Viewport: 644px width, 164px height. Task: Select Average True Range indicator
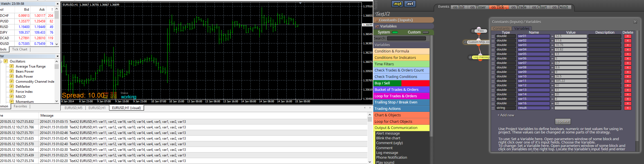(x=31, y=66)
